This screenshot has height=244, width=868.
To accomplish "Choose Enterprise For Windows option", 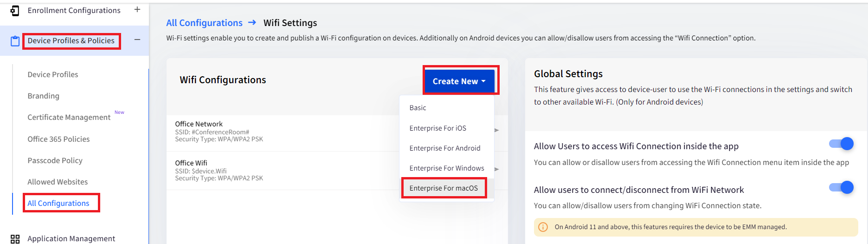I will pos(447,168).
